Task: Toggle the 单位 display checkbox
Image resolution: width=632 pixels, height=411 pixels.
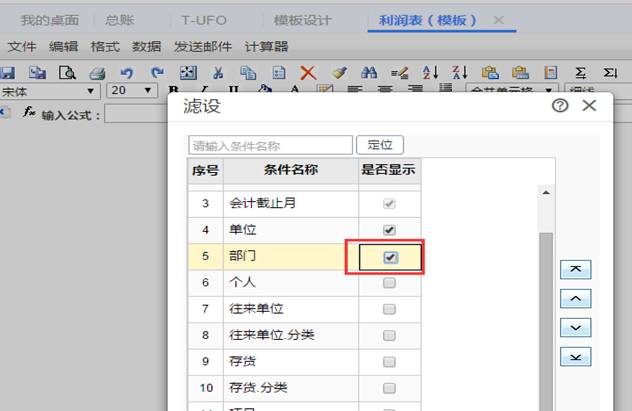Action: [390, 230]
